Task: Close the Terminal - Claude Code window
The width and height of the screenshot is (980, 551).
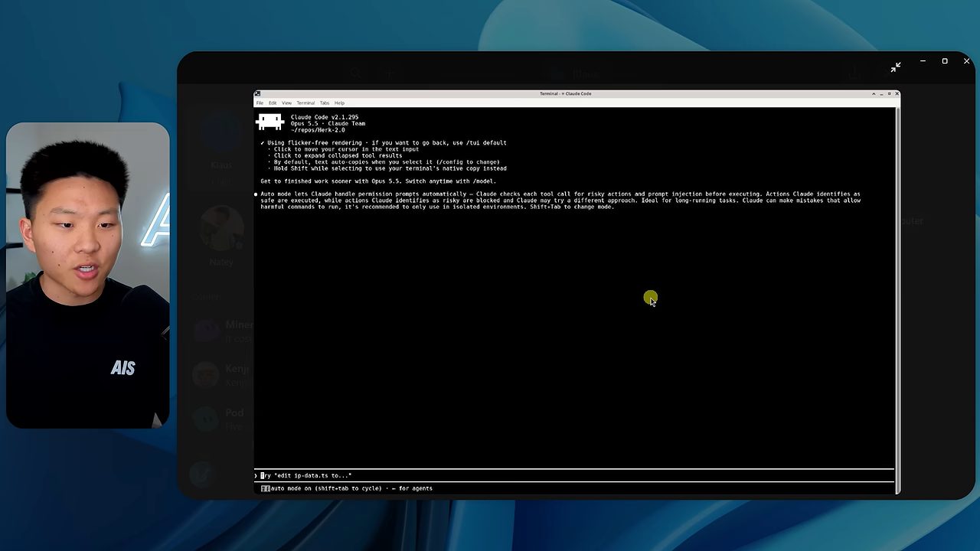Action: [897, 93]
